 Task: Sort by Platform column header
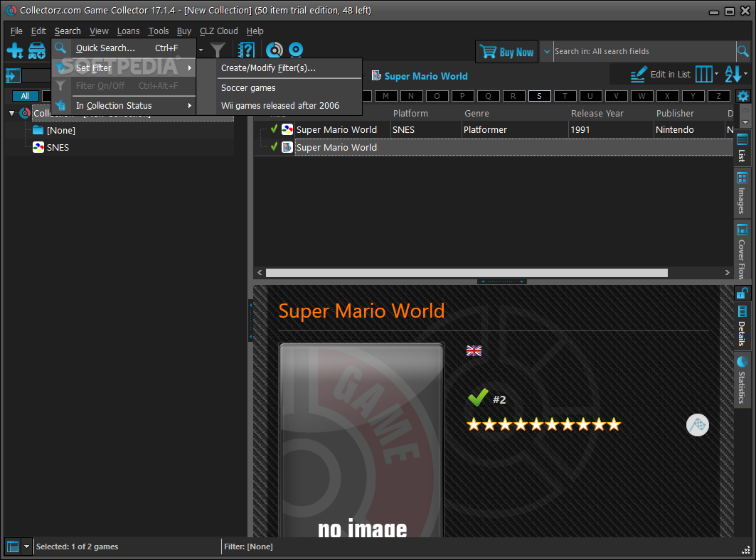pyautogui.click(x=410, y=113)
